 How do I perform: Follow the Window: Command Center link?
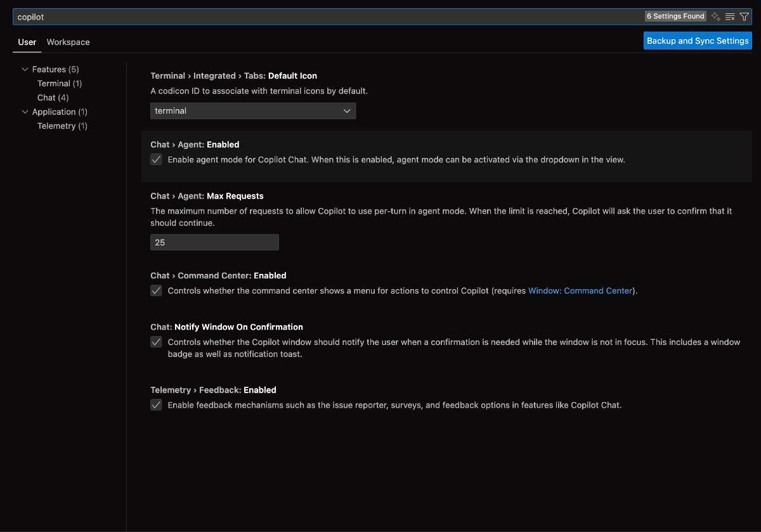[x=580, y=290]
